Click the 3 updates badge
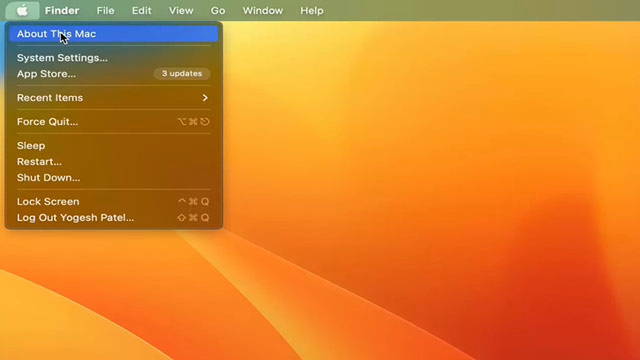Screen dimensions: 640x360 click(x=182, y=73)
